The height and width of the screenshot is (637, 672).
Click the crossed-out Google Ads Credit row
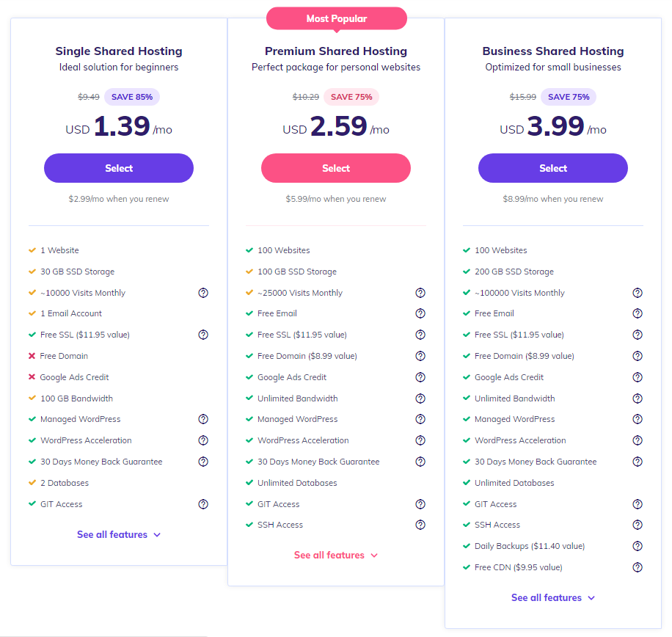68,377
